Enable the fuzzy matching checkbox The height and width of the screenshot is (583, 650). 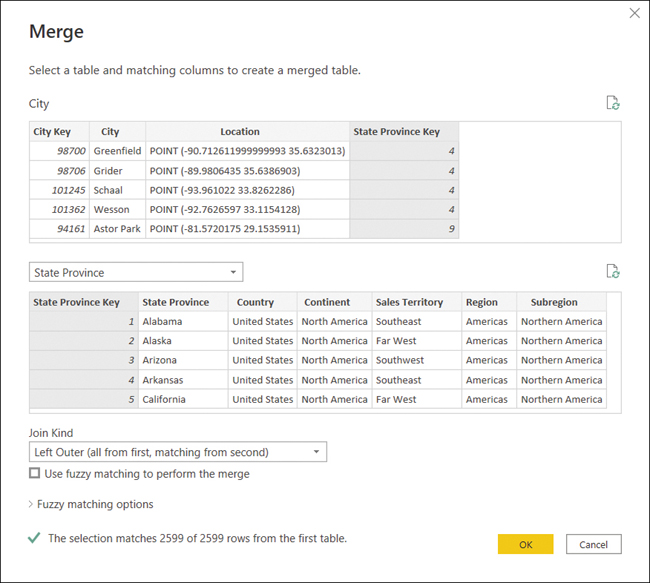(x=35, y=474)
